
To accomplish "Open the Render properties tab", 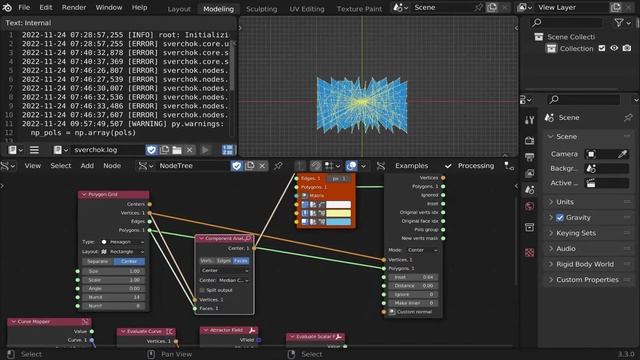I will (529, 140).
